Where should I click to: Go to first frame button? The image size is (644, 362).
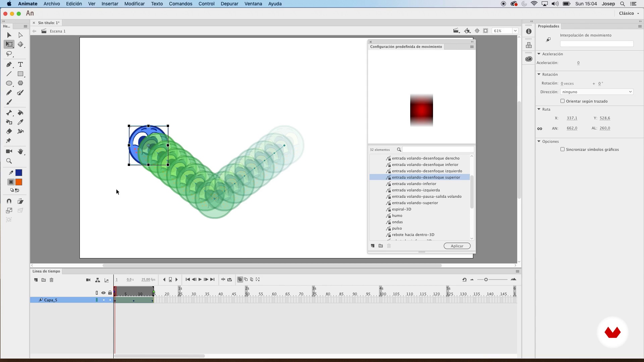point(188,280)
